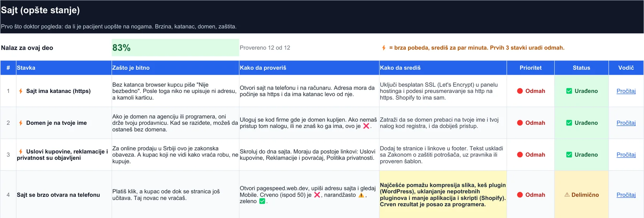Toggle 'Urađeno' checkbox for 'Domen je na tvoje ime'
Viewport: 644px width, 218px height.
[x=569, y=123]
